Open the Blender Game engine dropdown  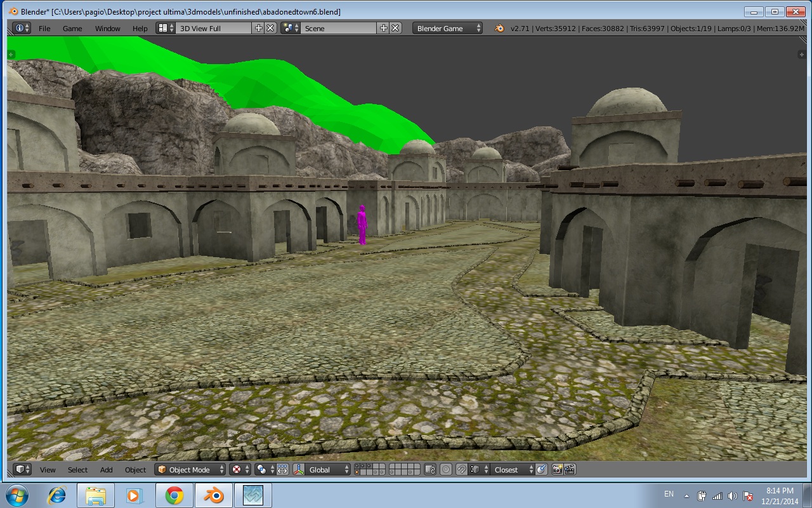(x=448, y=28)
